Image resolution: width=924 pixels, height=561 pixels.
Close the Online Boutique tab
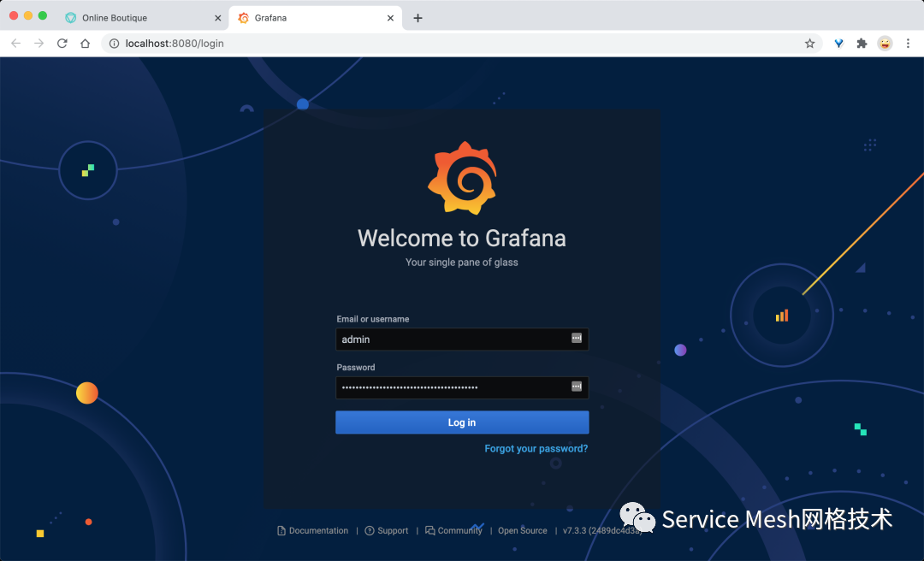click(x=217, y=18)
